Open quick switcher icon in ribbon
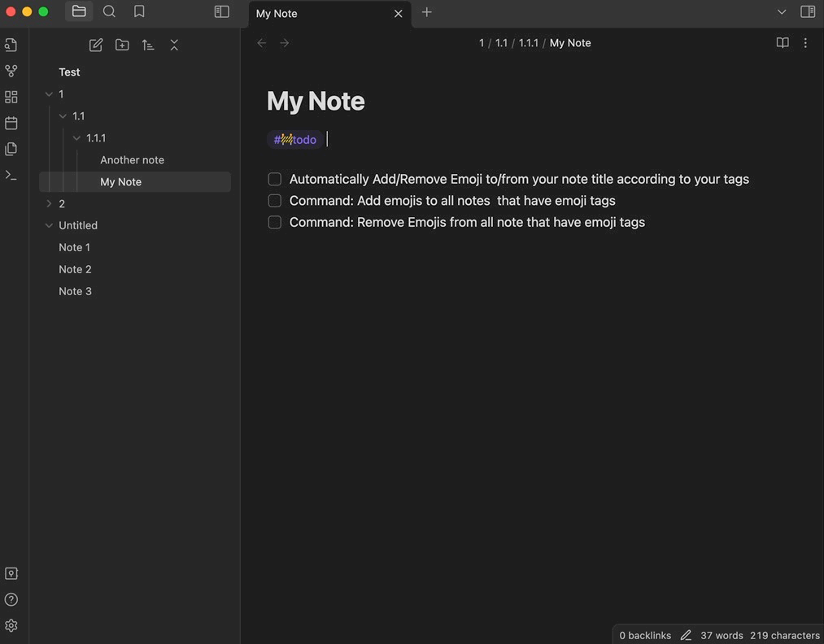This screenshot has height=644, width=824. [x=11, y=46]
